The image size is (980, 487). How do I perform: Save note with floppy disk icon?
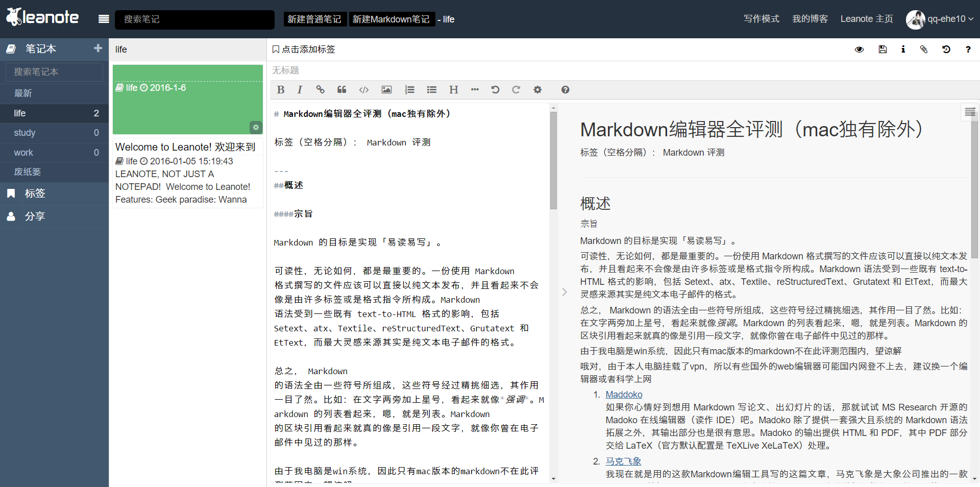coord(883,50)
